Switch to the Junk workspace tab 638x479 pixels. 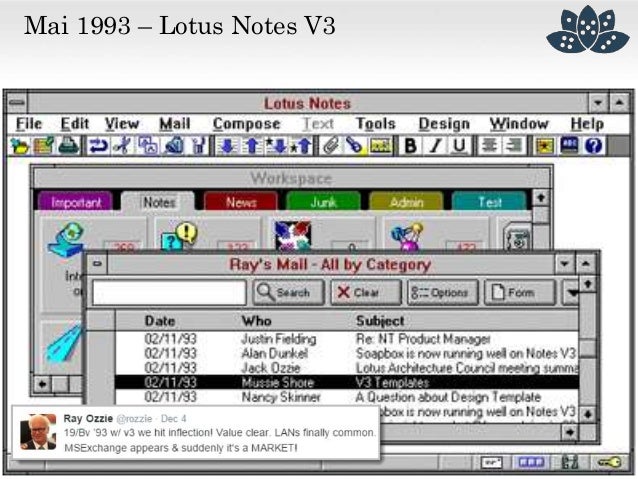click(324, 201)
